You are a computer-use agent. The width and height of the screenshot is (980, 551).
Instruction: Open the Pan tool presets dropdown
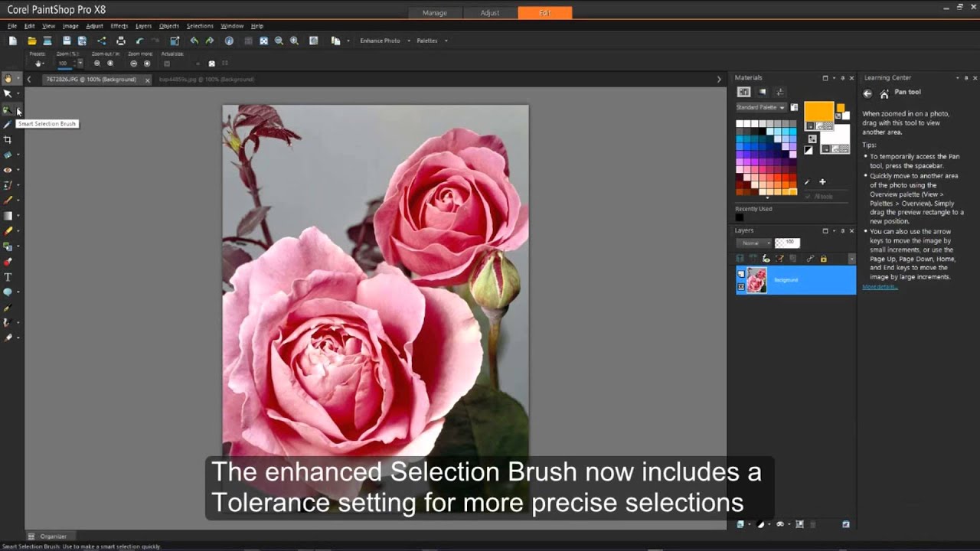[39, 64]
